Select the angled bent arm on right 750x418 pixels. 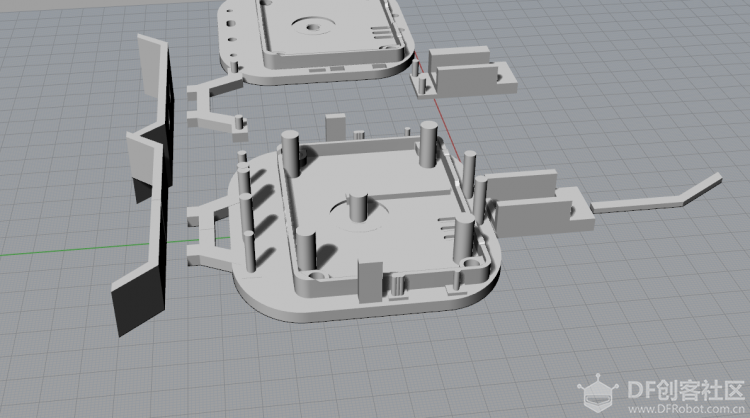[x=657, y=194]
